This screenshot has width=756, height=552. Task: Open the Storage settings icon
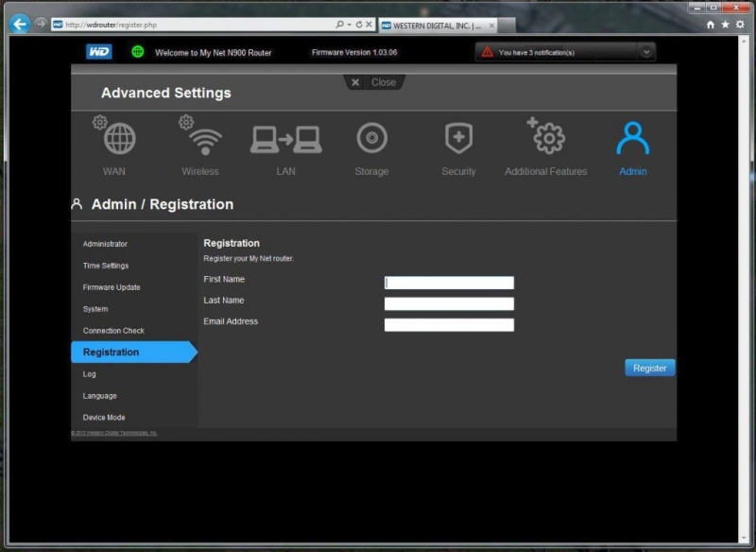[371, 138]
